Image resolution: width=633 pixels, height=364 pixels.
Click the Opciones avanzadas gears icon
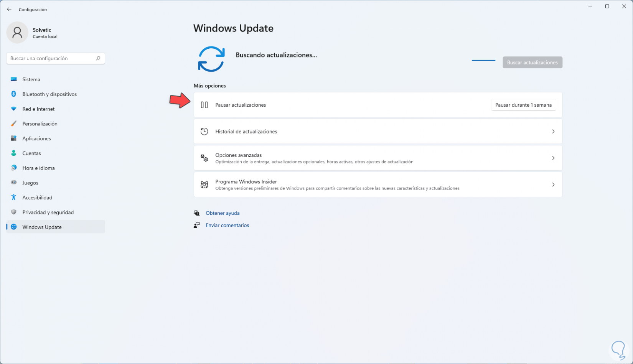coord(204,158)
